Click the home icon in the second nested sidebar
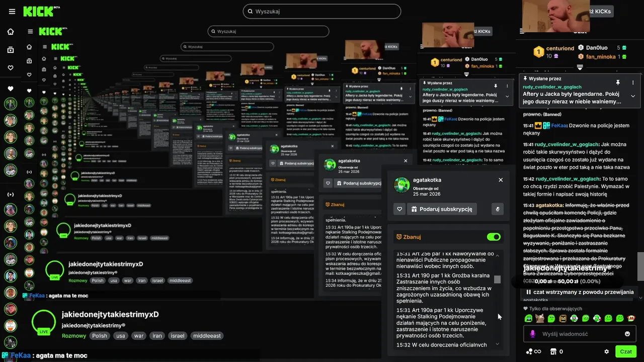This screenshot has width=644, height=362. [29, 47]
